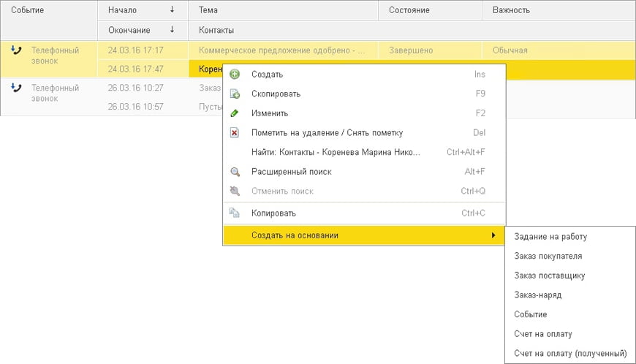Click phone call icon in 24.03.16 row
636x364 pixels.
pyautogui.click(x=16, y=50)
